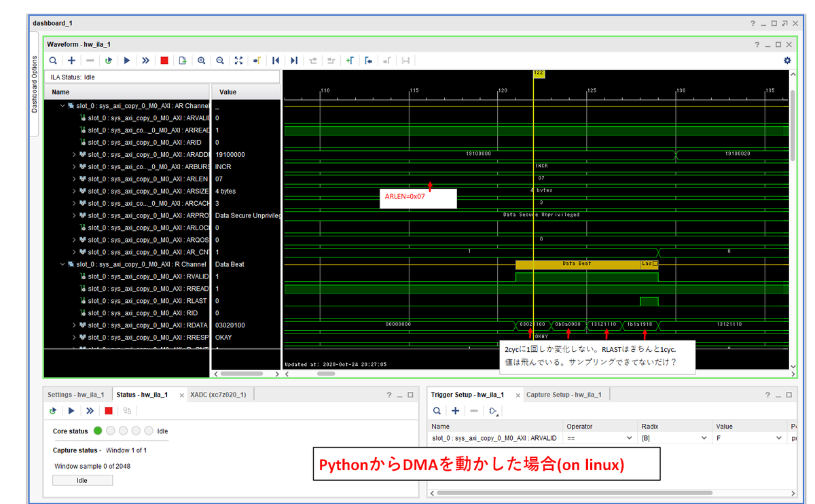The width and height of the screenshot is (815, 504).
Task: Click the waveform vertical scrollbar
Action: [792, 125]
